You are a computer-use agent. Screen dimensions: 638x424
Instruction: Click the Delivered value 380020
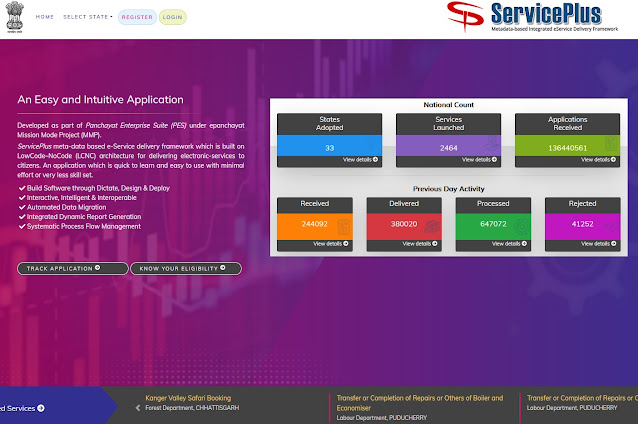point(404,224)
